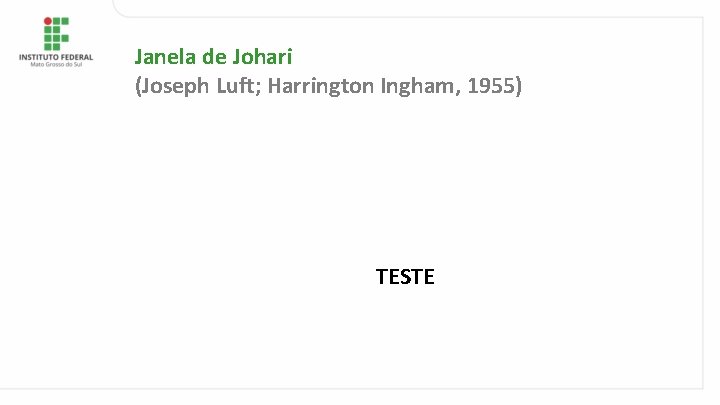Click the word "Janela" in the title

click(165, 56)
